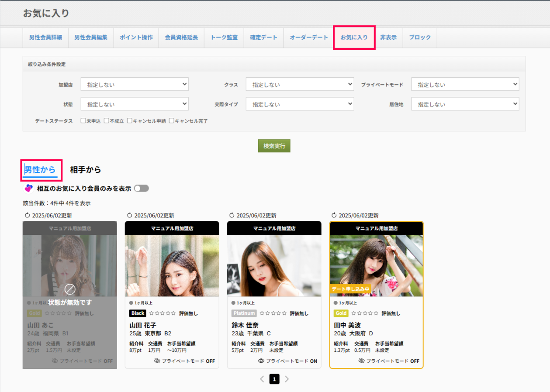
Task: Click the 検索実行 button
Action: tap(274, 146)
